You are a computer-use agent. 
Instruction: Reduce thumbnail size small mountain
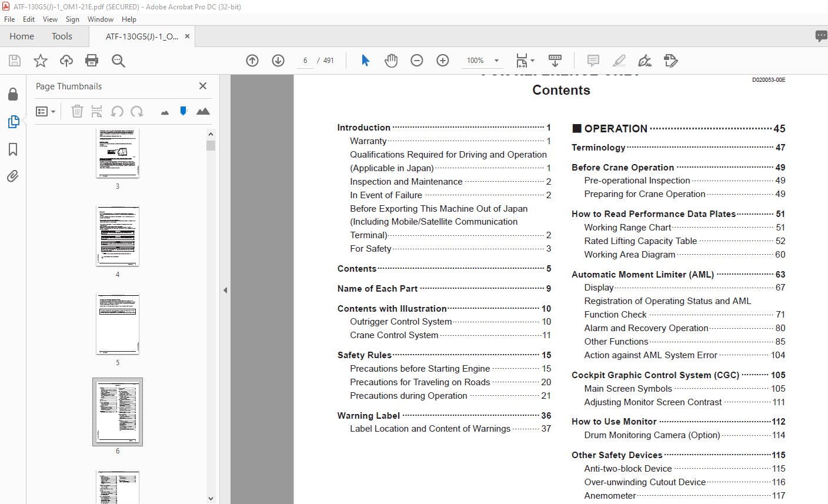(165, 112)
